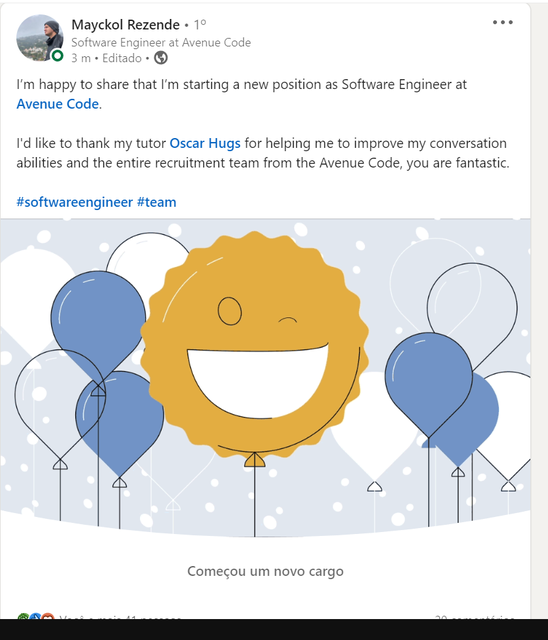548x640 pixels.
Task: Open the Oscar Hugs profile mention
Action: (x=205, y=143)
